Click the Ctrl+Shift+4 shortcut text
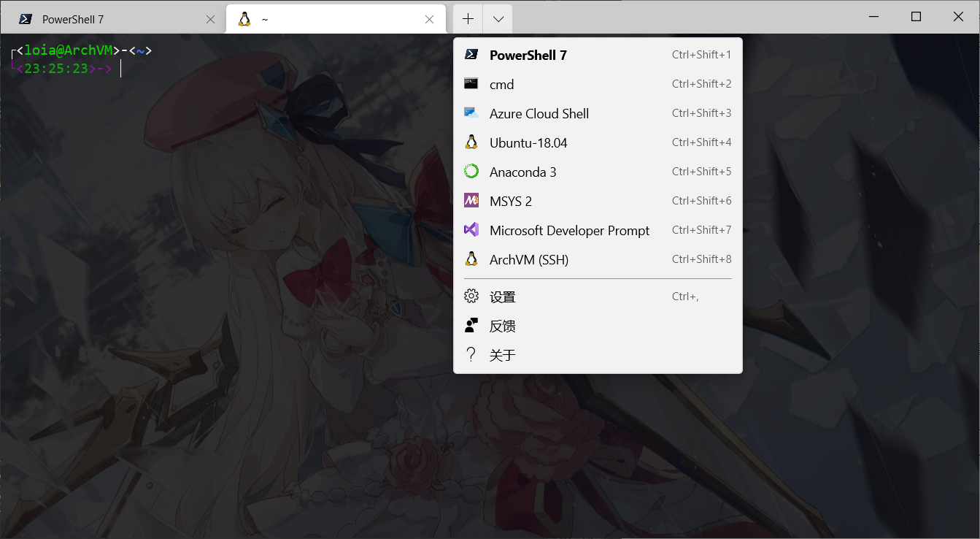The height and width of the screenshot is (539, 980). [701, 142]
